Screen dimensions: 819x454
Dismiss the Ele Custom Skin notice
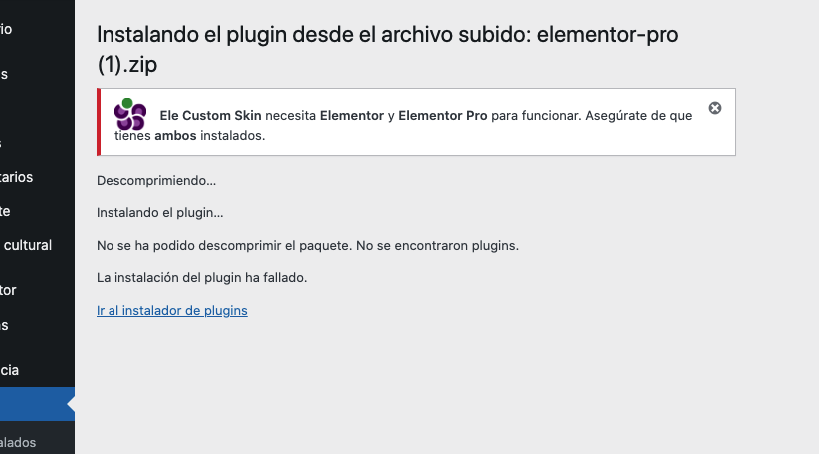point(715,108)
